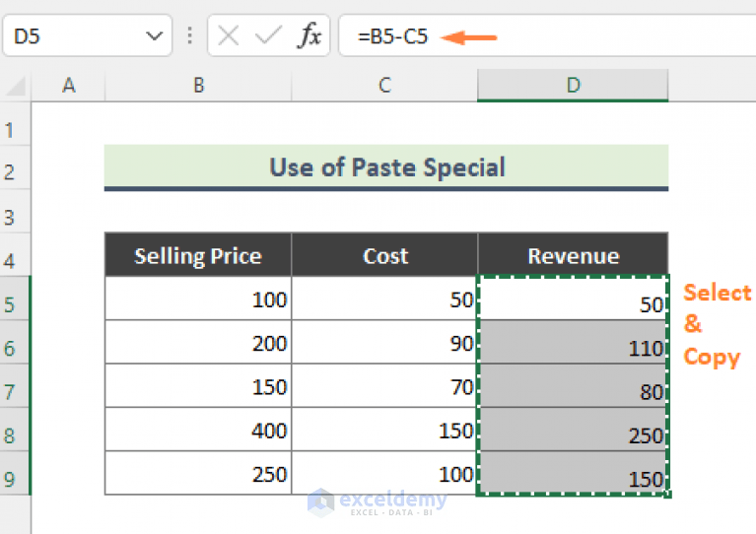Select Selling Price cell with 150 in row 7
The height and width of the screenshot is (534, 756).
coord(198,385)
